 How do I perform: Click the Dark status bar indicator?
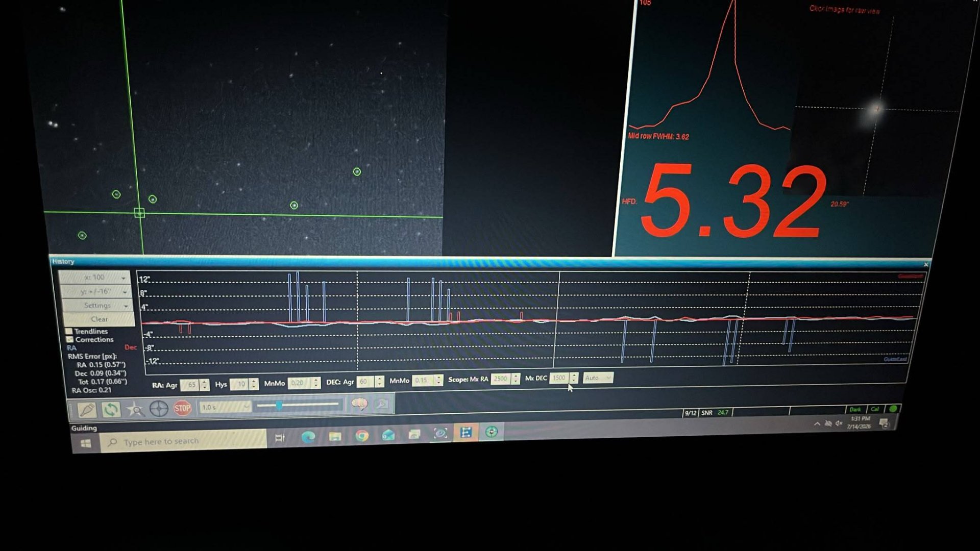855,410
